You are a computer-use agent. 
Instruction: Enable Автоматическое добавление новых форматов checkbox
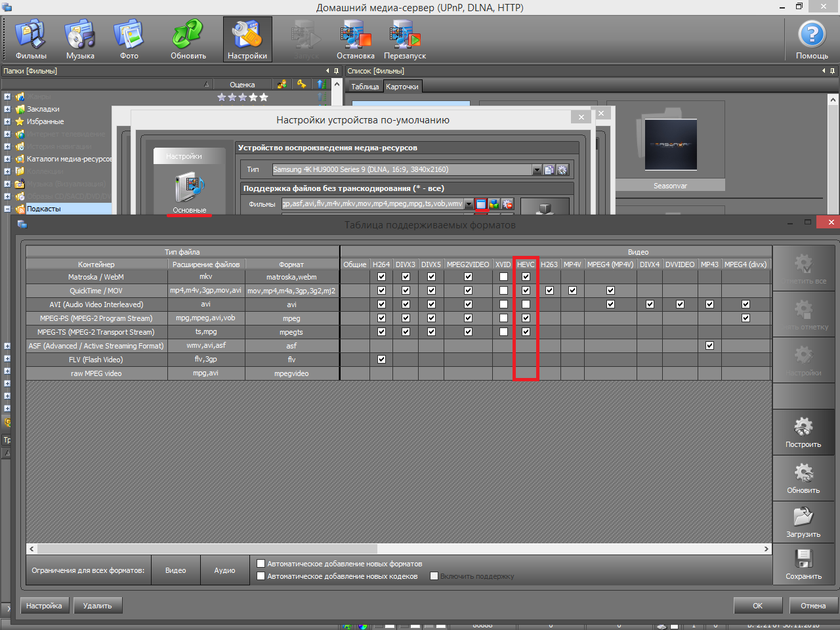[x=261, y=564]
